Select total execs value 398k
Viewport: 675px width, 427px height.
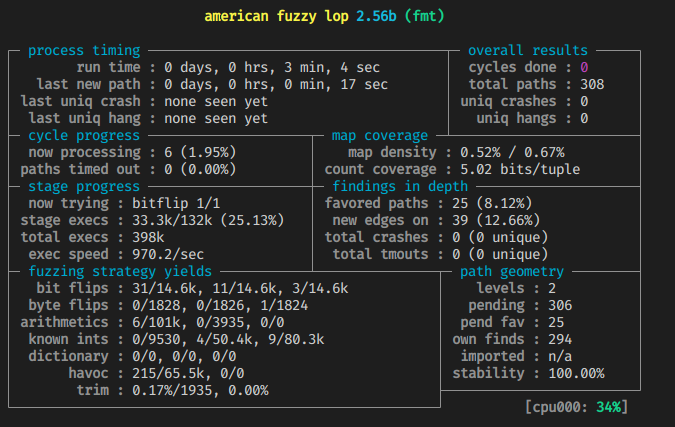click(x=148, y=237)
